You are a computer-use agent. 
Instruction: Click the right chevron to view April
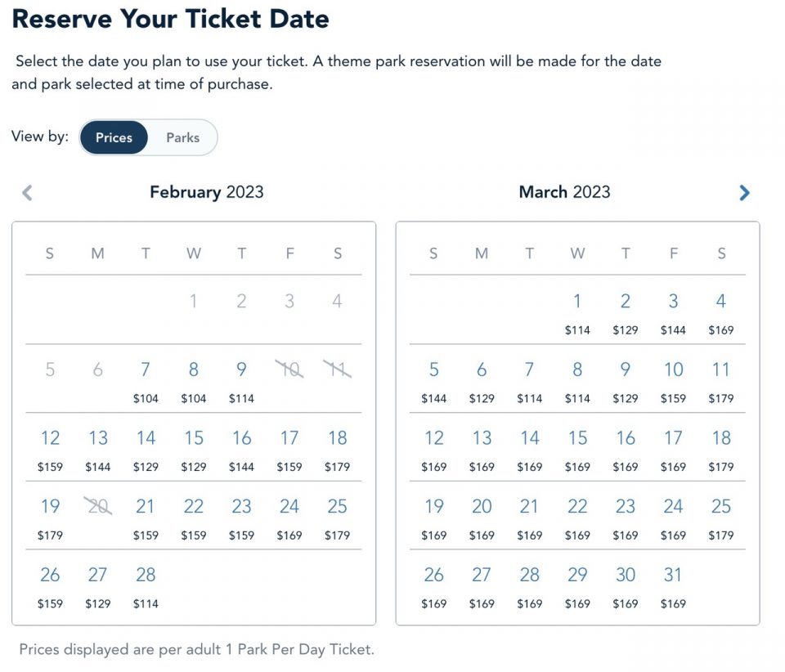pos(744,193)
